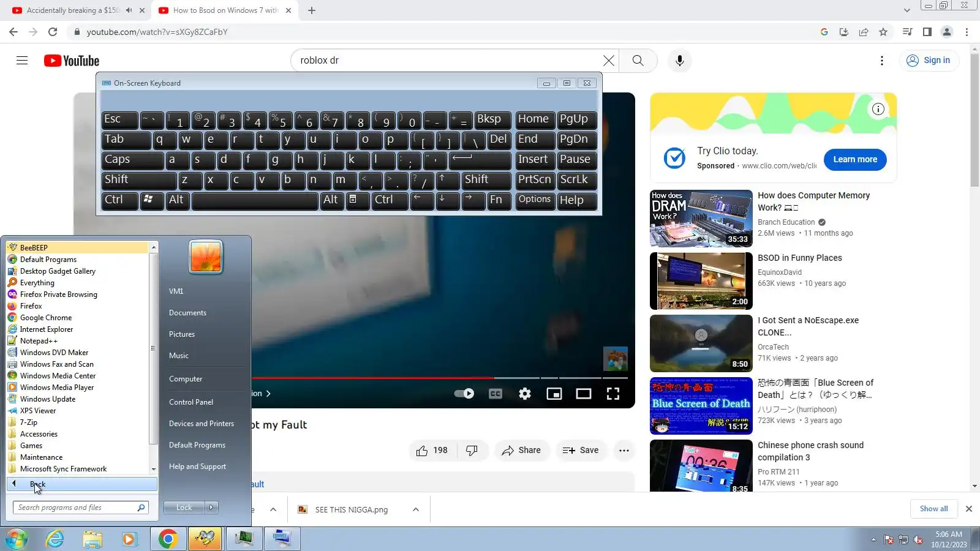Open Devices and Printers in Start menu

tap(202, 424)
